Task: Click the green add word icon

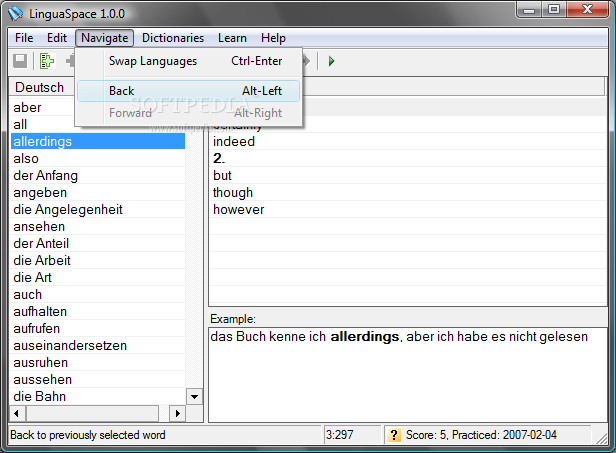Action: [47, 61]
